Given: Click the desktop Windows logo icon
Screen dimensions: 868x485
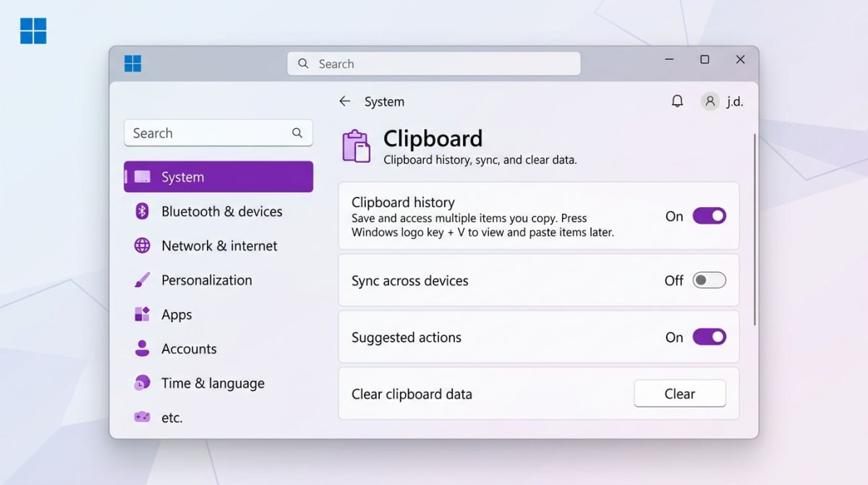Looking at the screenshot, I should click(33, 31).
